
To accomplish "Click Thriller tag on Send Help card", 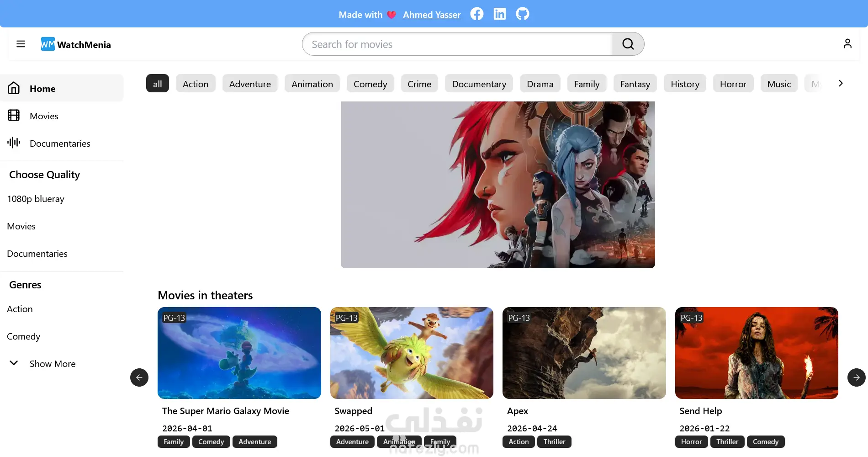I will pyautogui.click(x=727, y=442).
